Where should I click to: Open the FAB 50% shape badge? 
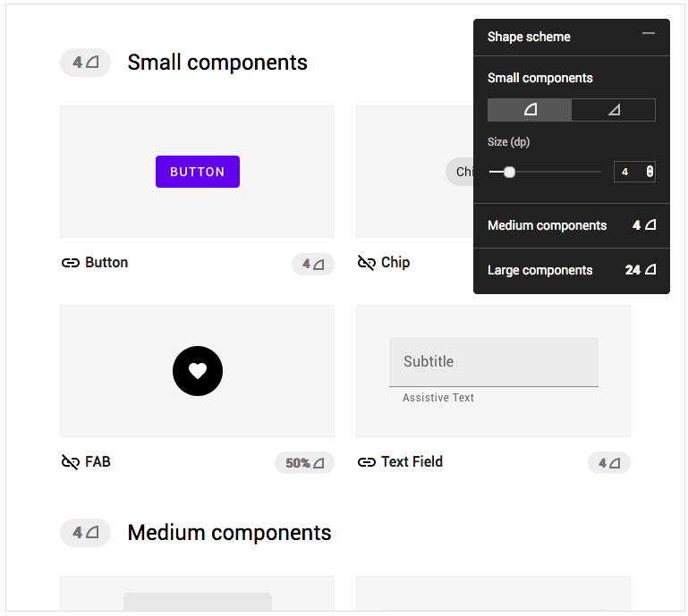tap(304, 463)
